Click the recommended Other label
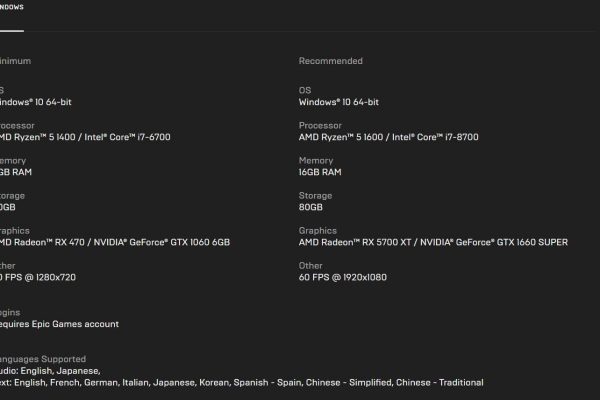This screenshot has width=600, height=400. (311, 266)
